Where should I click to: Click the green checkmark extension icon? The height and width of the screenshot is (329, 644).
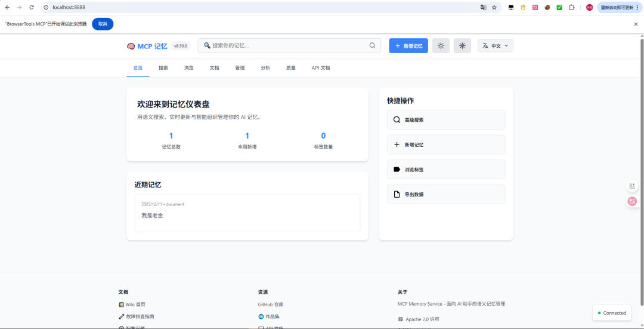[x=559, y=7]
